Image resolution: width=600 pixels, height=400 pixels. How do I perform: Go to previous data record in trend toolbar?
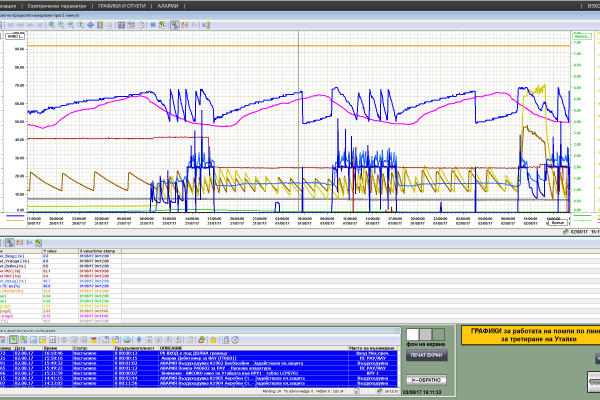pos(21,25)
